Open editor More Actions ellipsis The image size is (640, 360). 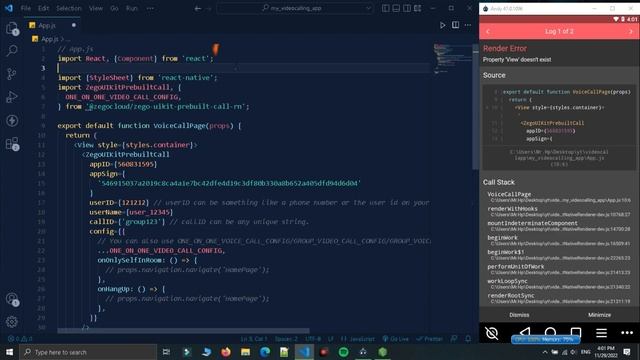(x=468, y=25)
